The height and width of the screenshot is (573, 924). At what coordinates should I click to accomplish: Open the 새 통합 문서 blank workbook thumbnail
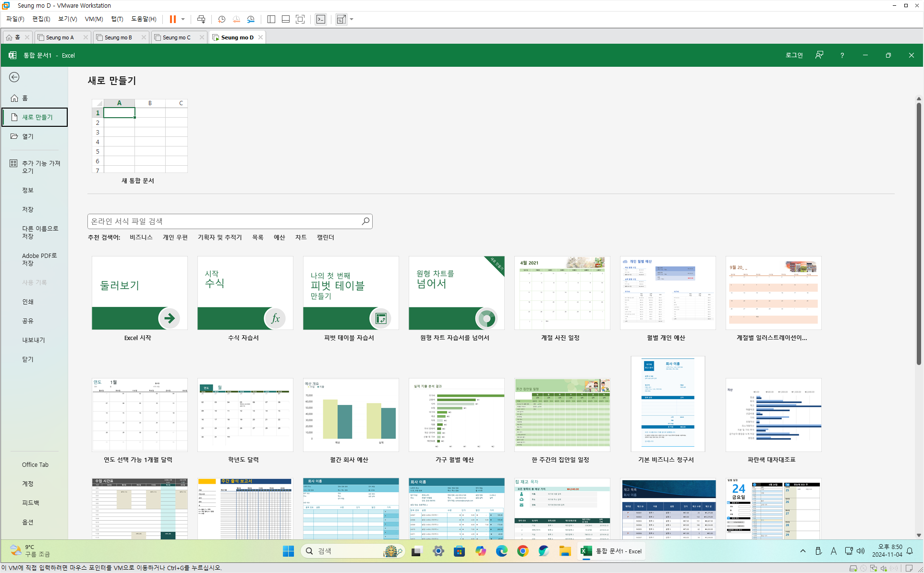(x=139, y=136)
